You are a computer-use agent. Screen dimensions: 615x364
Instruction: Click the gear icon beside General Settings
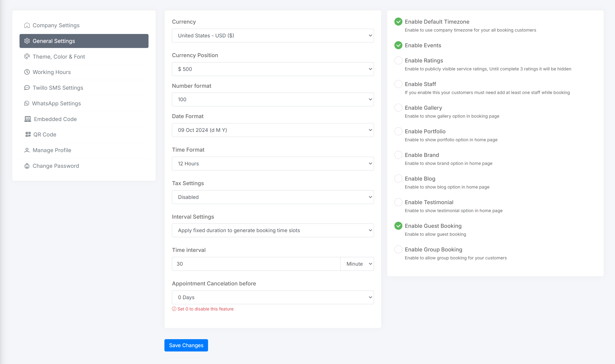coord(27,41)
